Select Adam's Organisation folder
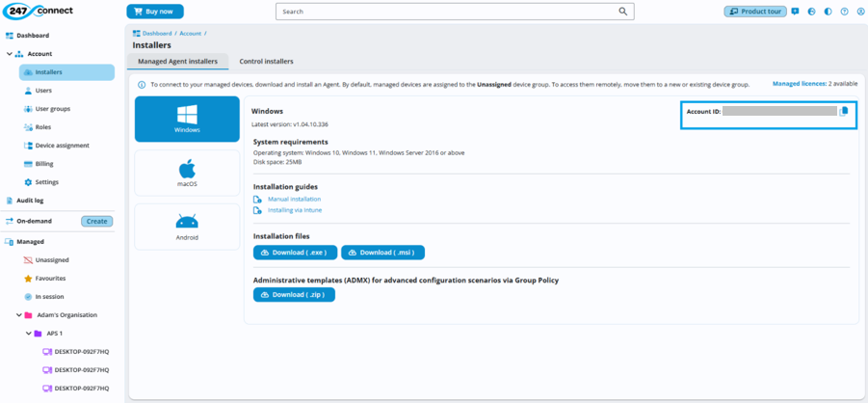 pyautogui.click(x=67, y=315)
